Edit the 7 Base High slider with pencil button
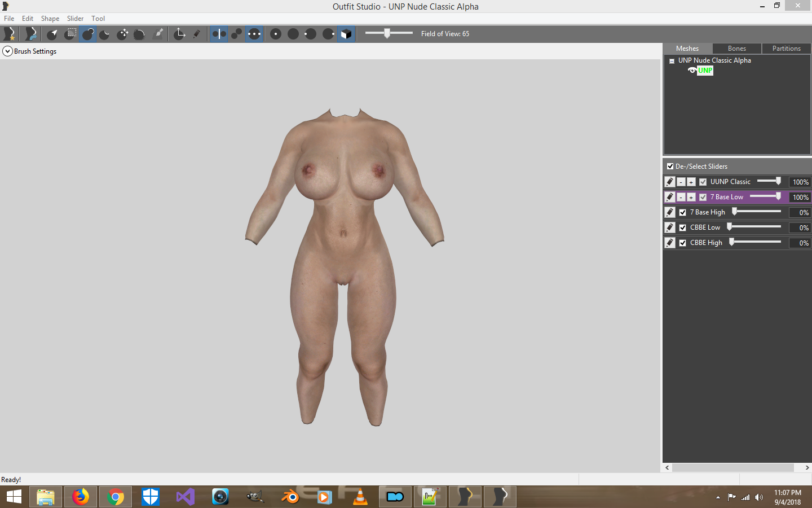 coord(669,212)
